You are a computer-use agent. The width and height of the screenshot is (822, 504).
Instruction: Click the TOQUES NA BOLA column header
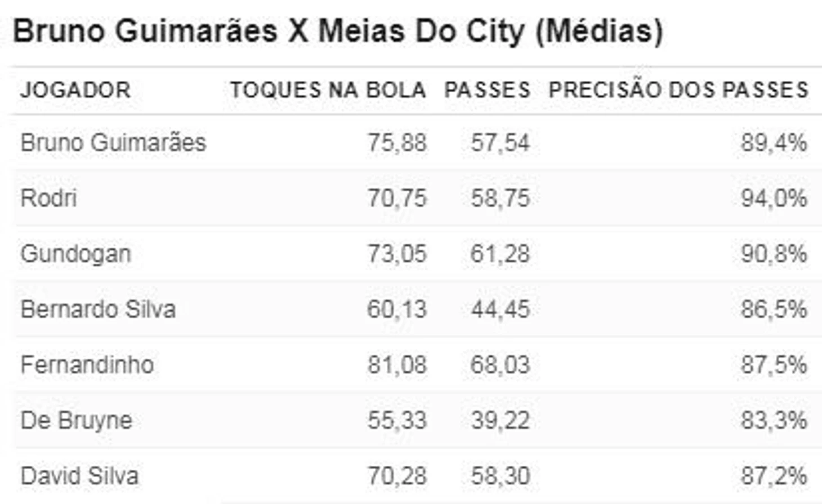328,90
